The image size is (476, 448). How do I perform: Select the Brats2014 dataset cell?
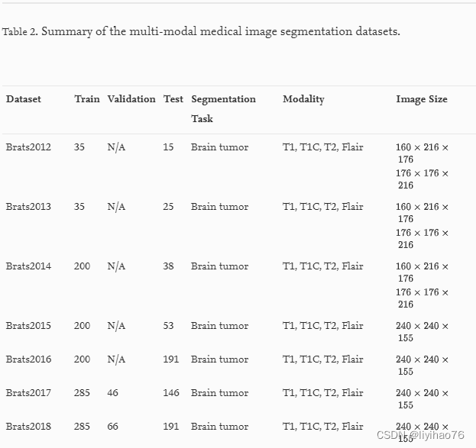click(x=28, y=266)
